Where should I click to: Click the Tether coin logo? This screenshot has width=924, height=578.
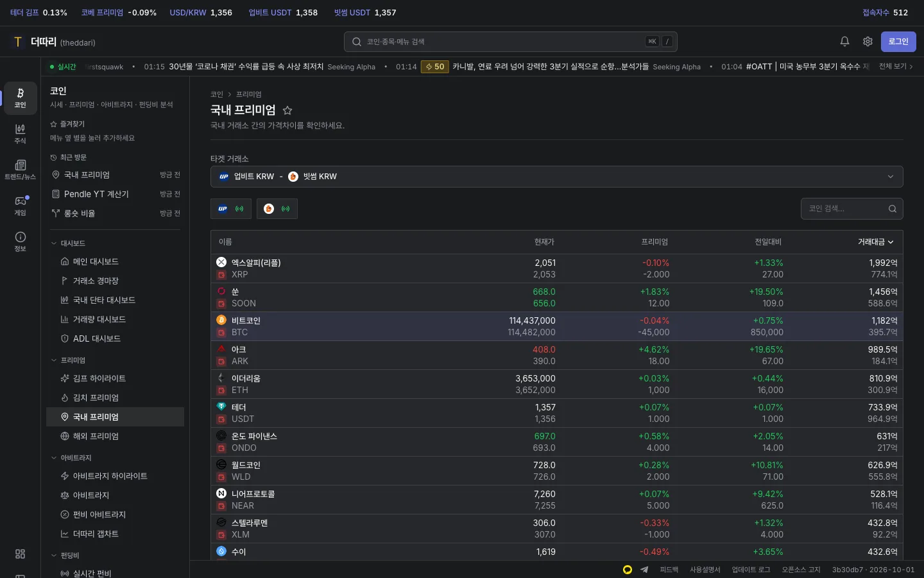[221, 407]
